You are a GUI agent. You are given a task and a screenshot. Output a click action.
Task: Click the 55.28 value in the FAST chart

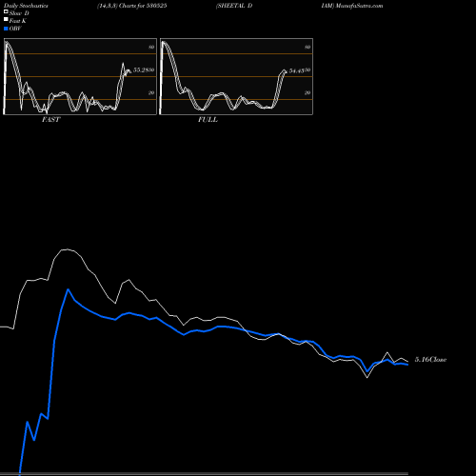coord(142,69)
